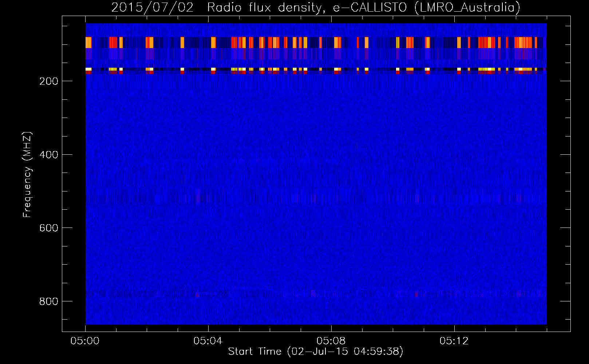Screen dimensions: 589x364
Task: Click the 800 frequency tick label
Action: pos(49,301)
